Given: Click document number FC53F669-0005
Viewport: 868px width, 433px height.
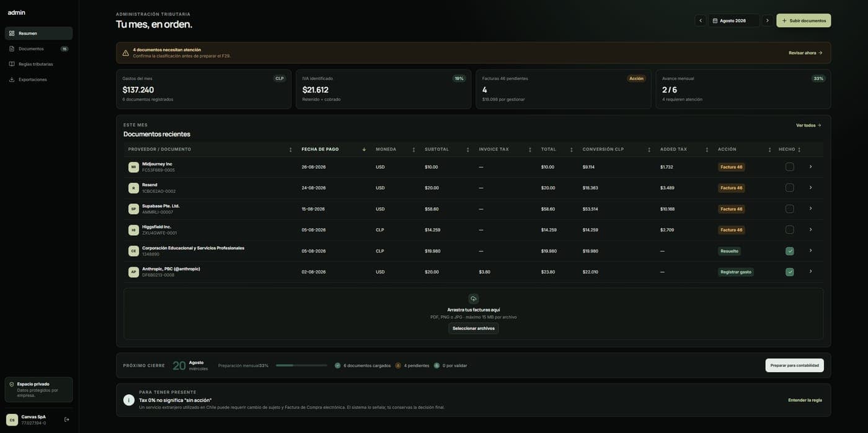Looking at the screenshot, I should pyautogui.click(x=159, y=170).
